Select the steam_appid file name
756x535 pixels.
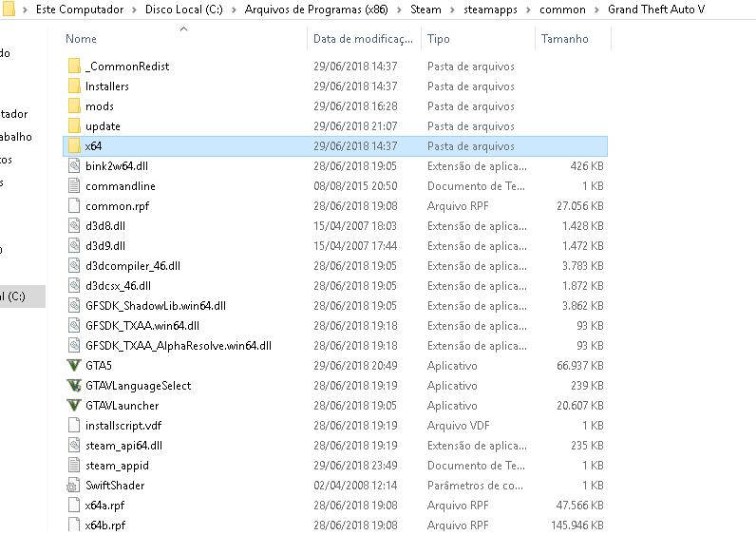click(117, 466)
